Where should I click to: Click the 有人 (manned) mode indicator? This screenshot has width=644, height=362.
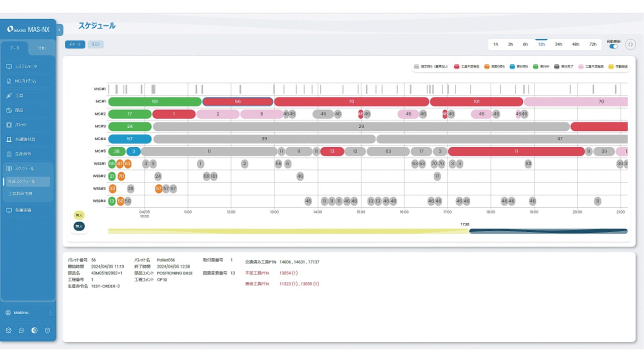tap(79, 215)
